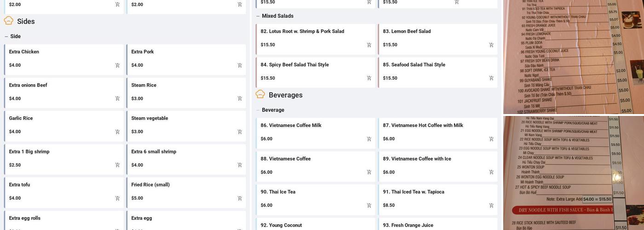The image size is (644, 230).
Task: Collapse the Beverage subsection
Action: pyautogui.click(x=258, y=110)
